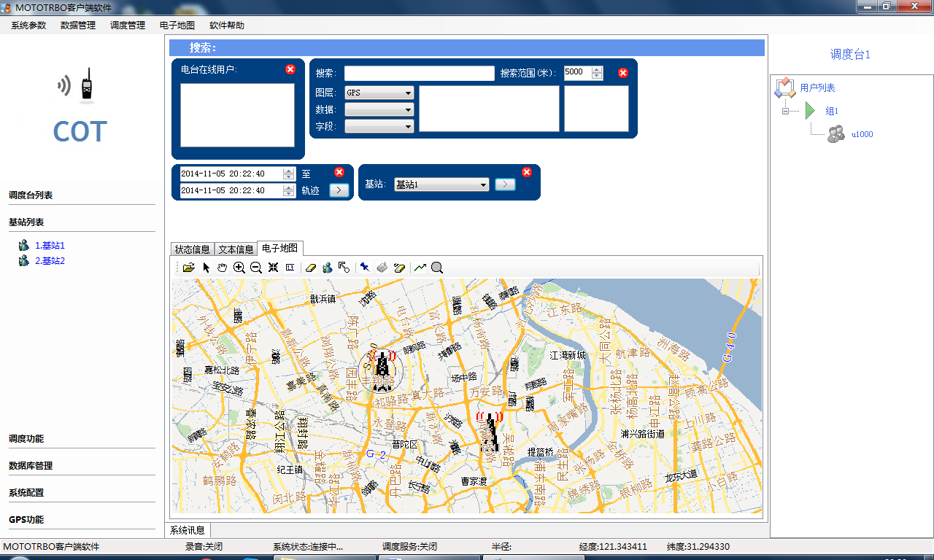Screen dimensions: 934x560
Task: Click the 基站2 icon in sidebar list
Action: coord(24,260)
